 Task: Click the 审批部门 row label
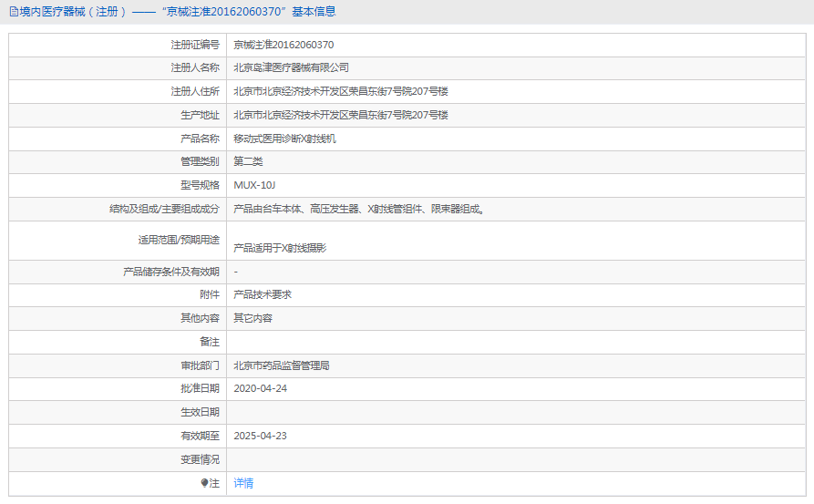[x=200, y=365]
